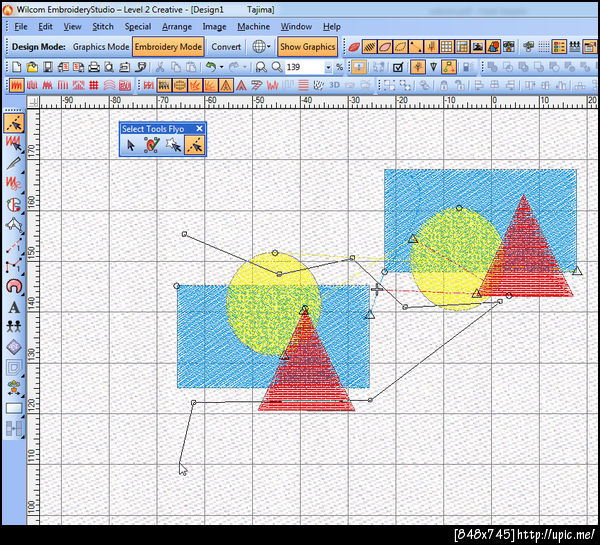Toggle Embroidery Mode button
Screen dimensions: 600x545
tap(168, 47)
